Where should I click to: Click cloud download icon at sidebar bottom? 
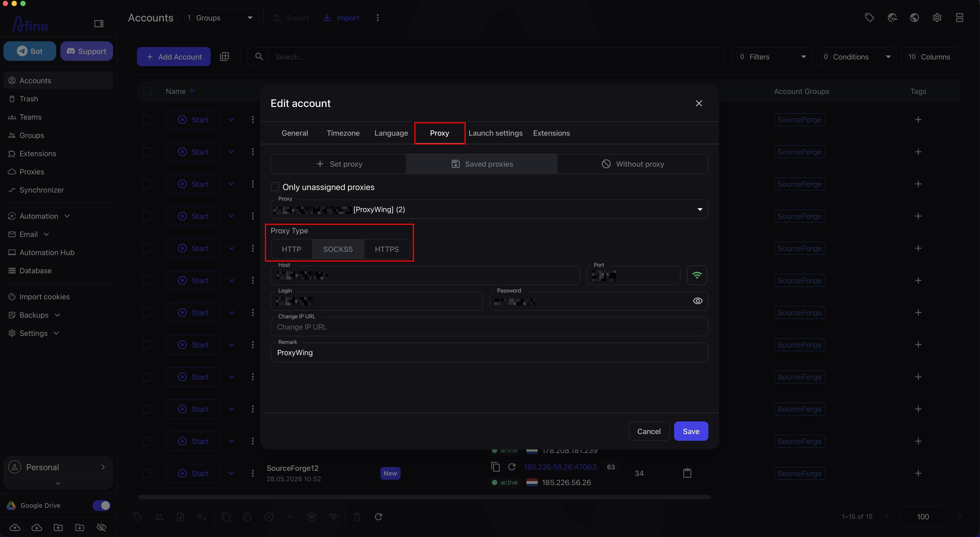click(36, 527)
